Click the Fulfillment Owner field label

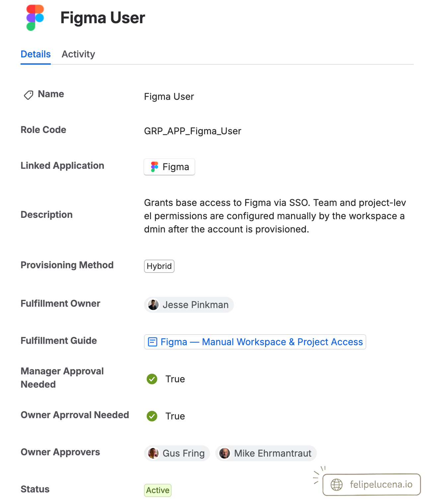(60, 303)
